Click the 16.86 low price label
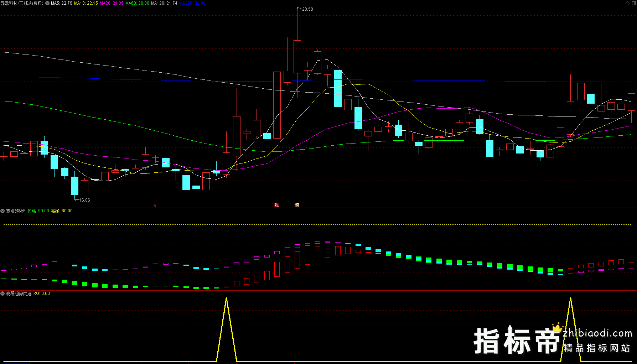 [x=84, y=200]
